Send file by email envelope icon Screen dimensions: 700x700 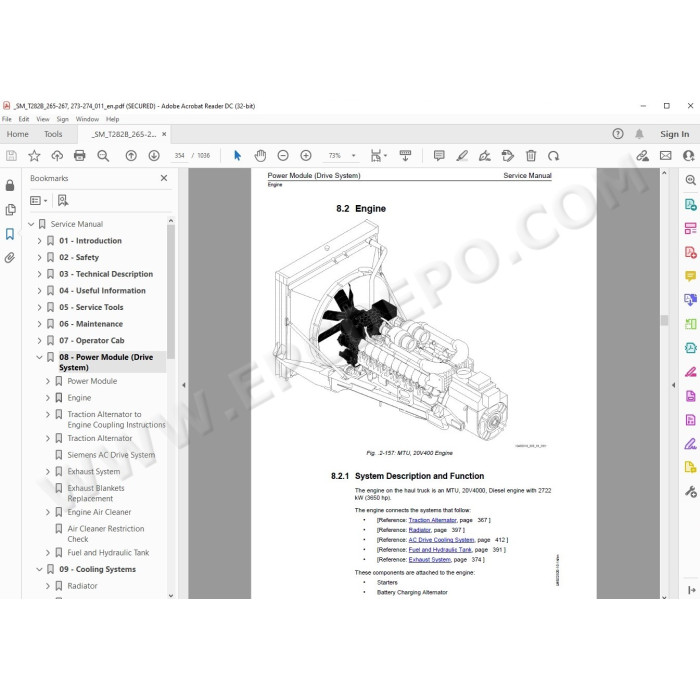[666, 155]
